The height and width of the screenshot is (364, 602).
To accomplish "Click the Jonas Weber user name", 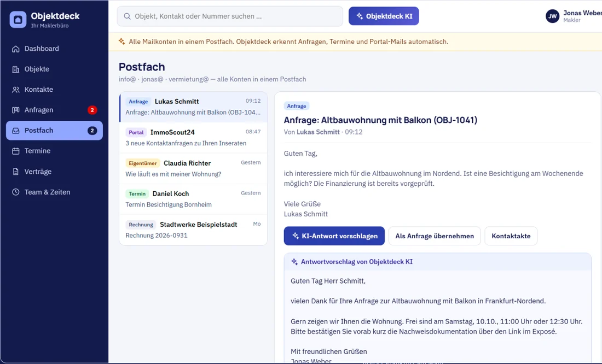I will [x=582, y=13].
